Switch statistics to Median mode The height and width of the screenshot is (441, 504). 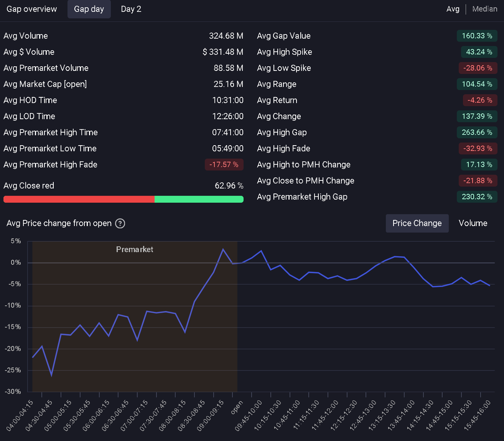pos(485,9)
